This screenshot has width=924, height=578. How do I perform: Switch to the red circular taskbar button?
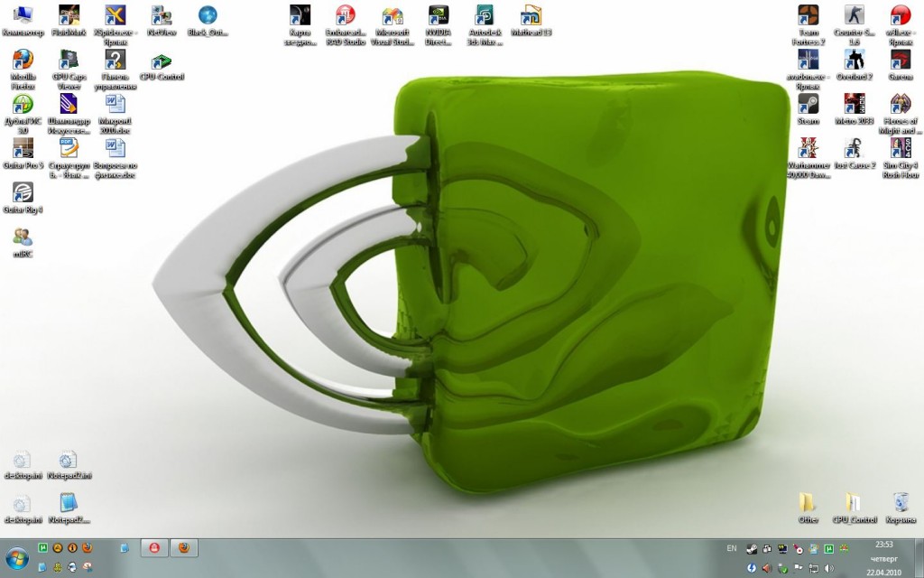pyautogui.click(x=154, y=548)
